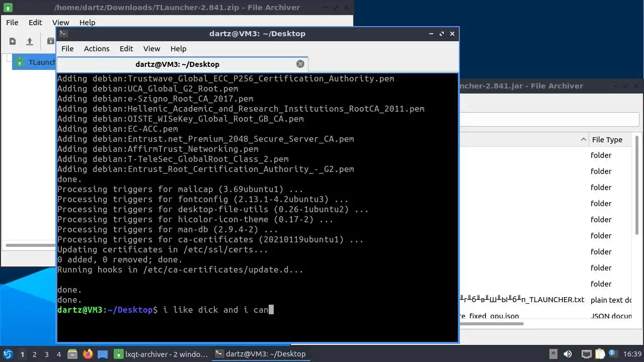Viewport: 644px width, 362px height.
Task: Click the removable media eject tray icon
Action: (553, 354)
